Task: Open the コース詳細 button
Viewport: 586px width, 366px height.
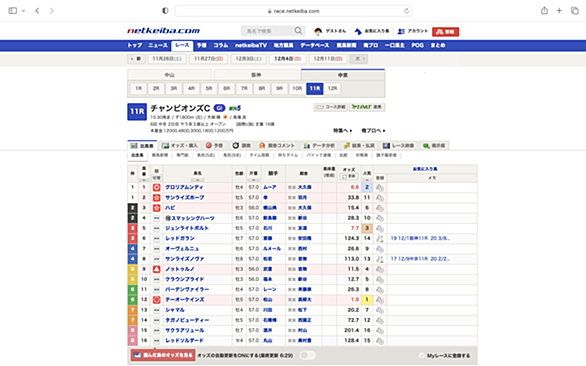Action: [331, 107]
